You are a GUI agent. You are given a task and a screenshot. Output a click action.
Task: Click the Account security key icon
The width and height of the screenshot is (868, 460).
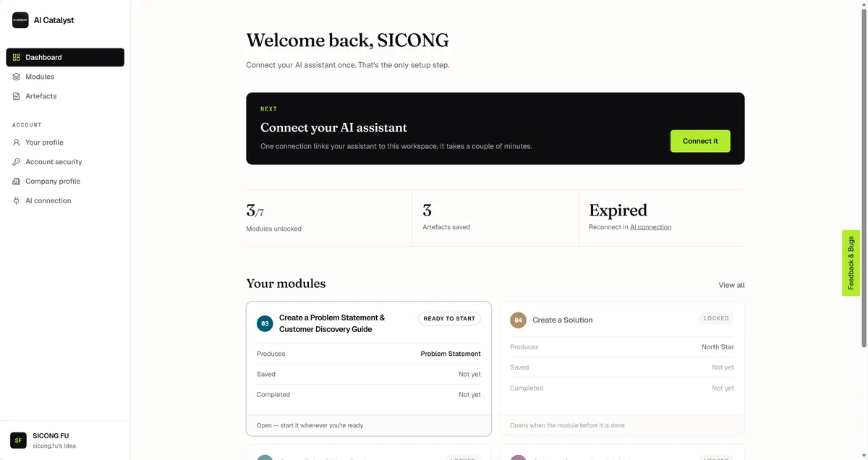[x=17, y=162]
